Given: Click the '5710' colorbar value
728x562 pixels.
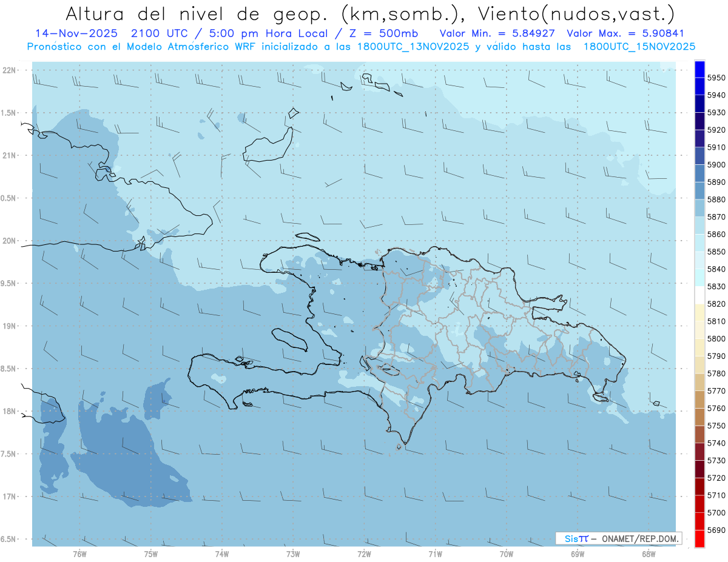Looking at the screenshot, I should [x=716, y=495].
